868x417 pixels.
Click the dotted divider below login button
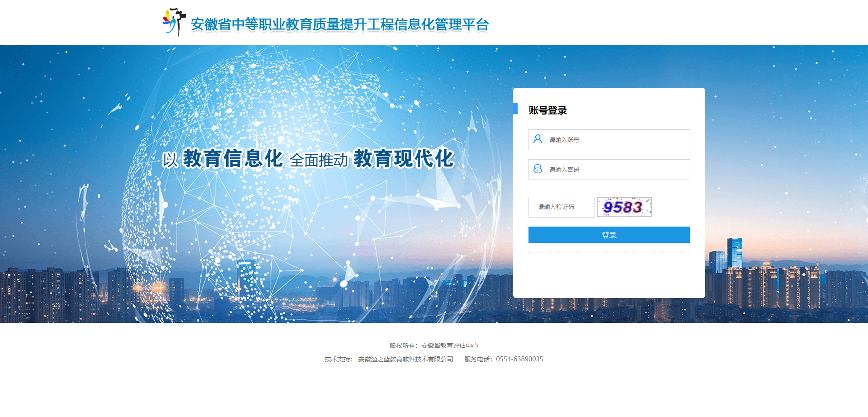609,252
